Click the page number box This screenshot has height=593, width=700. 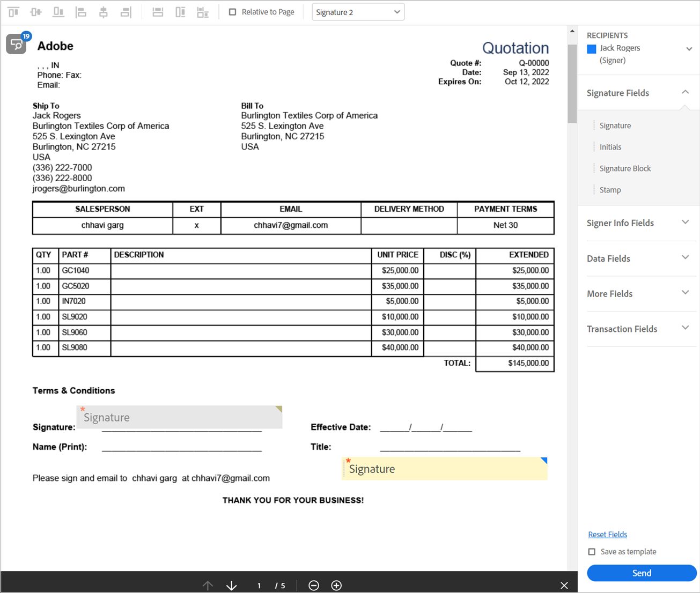259,585
